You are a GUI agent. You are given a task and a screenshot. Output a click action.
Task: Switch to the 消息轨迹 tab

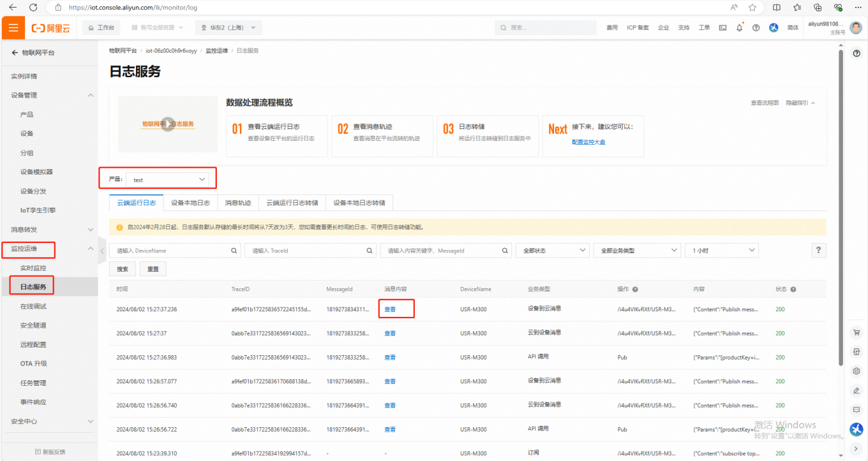point(238,203)
